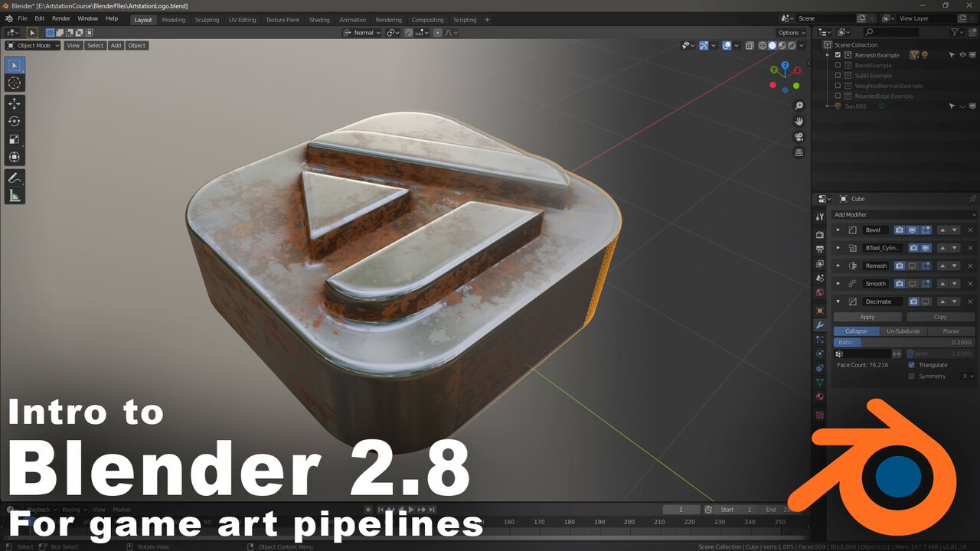The image size is (980, 551).
Task: Open the Object properties tab
Action: (x=820, y=311)
